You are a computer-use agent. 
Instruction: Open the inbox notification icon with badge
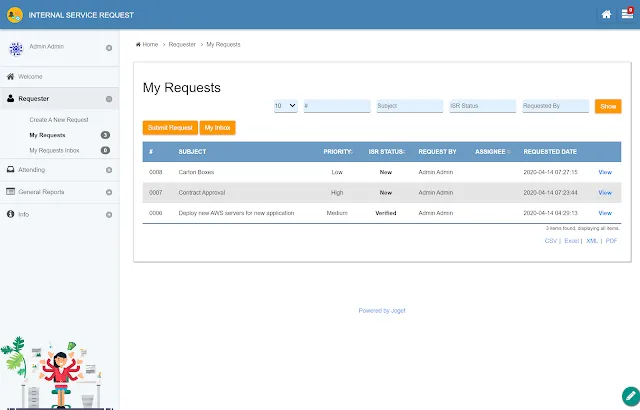627,13
